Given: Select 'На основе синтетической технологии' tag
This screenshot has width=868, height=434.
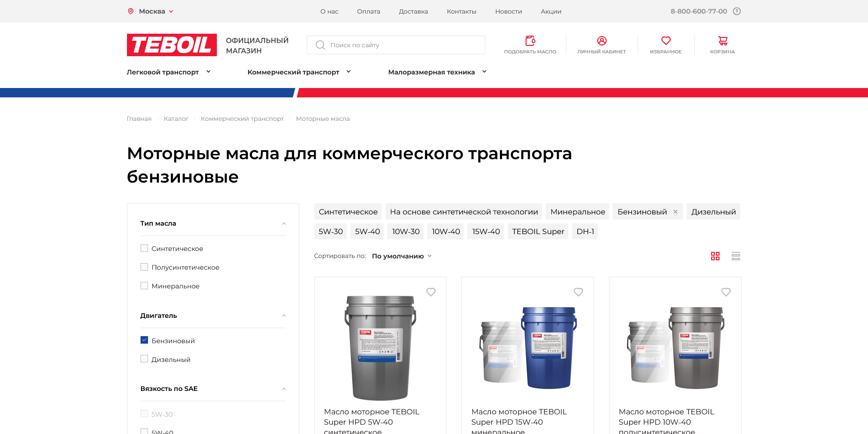Looking at the screenshot, I should [464, 212].
